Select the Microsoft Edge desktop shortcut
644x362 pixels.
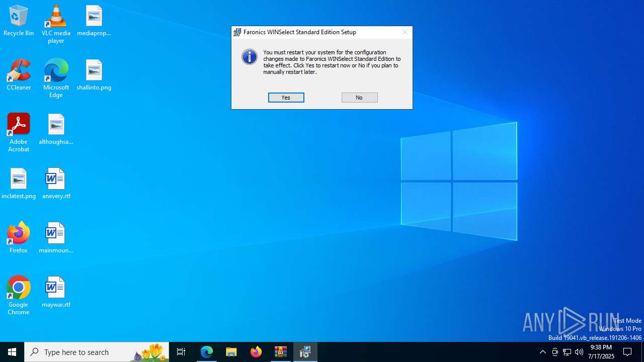click(x=56, y=78)
